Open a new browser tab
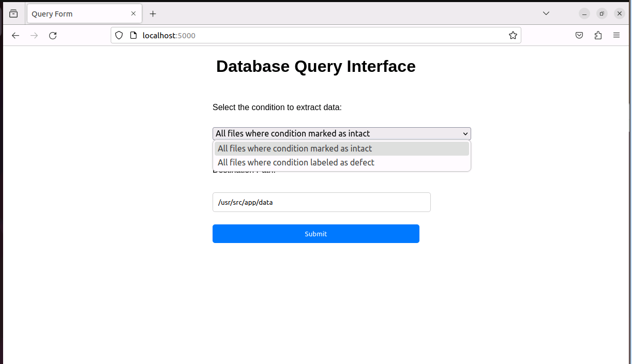Viewport: 632px width, 364px height. 153,14
